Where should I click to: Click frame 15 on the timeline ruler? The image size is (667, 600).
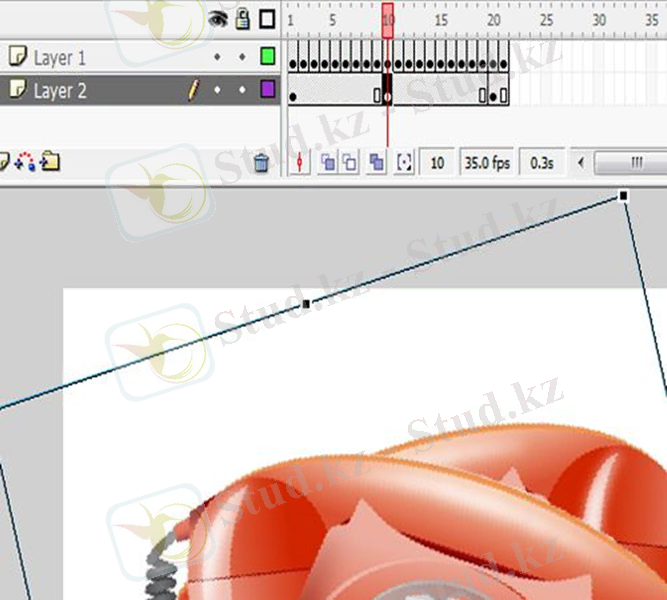tap(441, 20)
